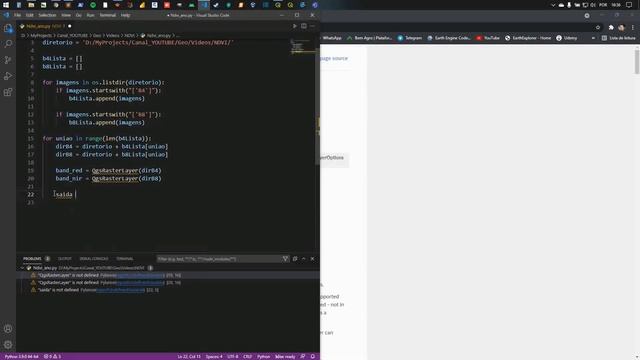Open the View menu
640x360 pixels.
tap(66, 15)
